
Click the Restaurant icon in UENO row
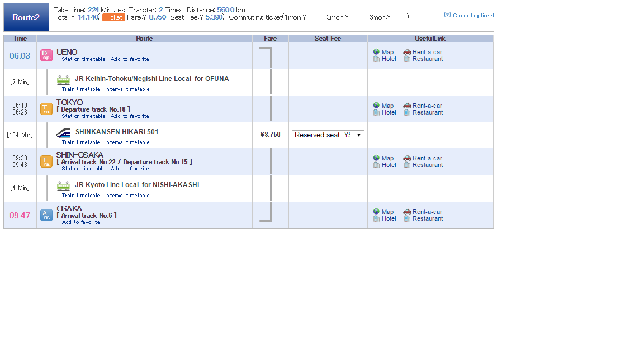pos(407,59)
